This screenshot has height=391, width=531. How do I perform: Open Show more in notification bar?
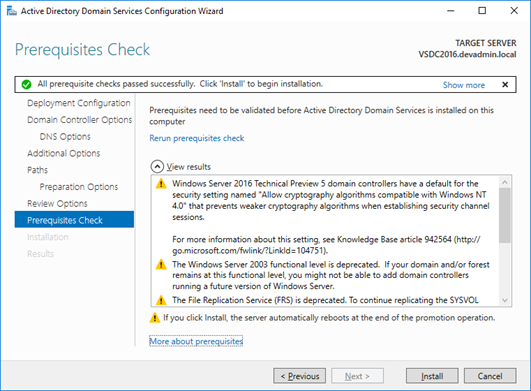464,85
